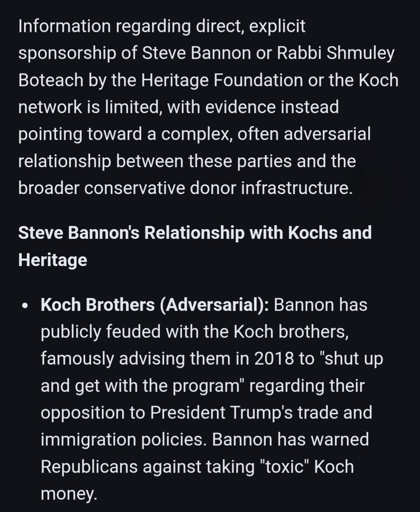Click the bold "Koch Brothers (Adversarial):" label
Viewport: 420px width, 512px height.
tap(155, 305)
